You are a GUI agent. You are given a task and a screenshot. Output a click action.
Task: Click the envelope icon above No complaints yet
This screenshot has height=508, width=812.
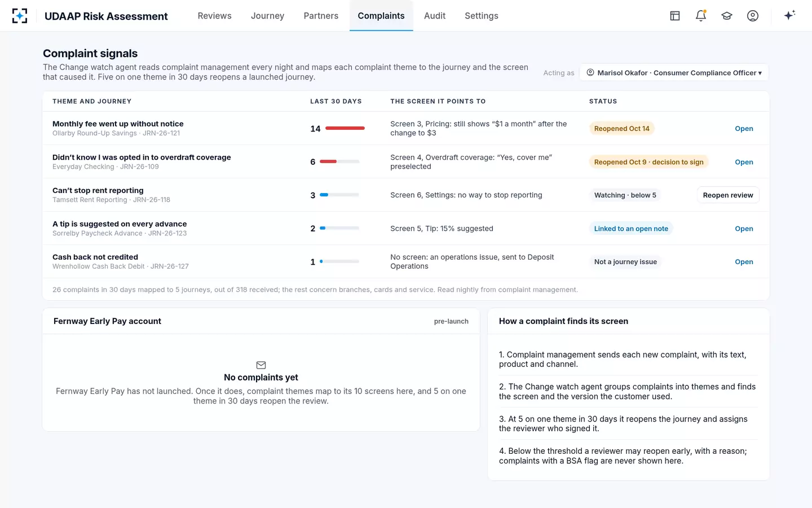coord(261,365)
